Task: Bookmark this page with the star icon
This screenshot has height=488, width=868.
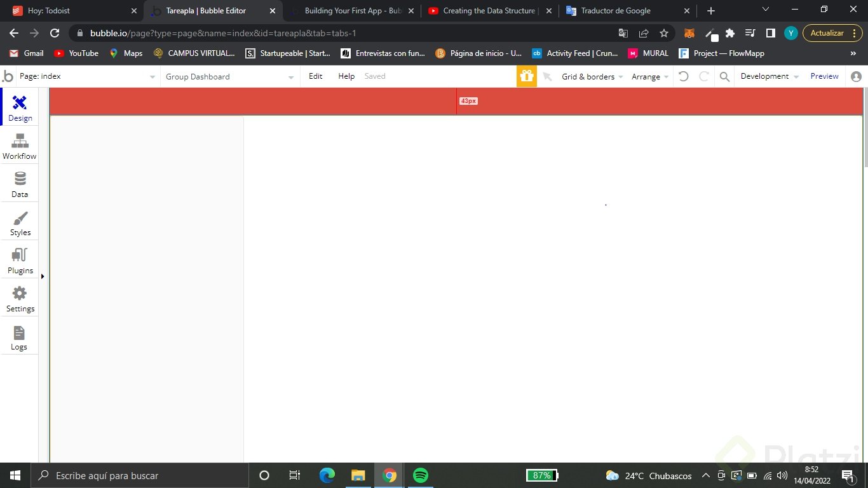Action: [664, 33]
